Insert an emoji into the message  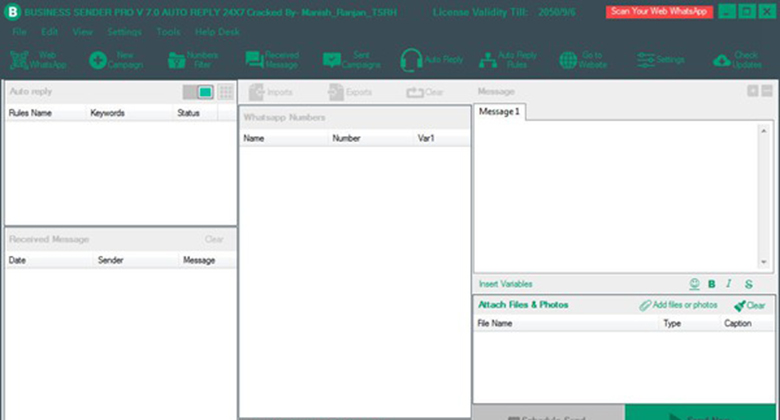(x=694, y=284)
